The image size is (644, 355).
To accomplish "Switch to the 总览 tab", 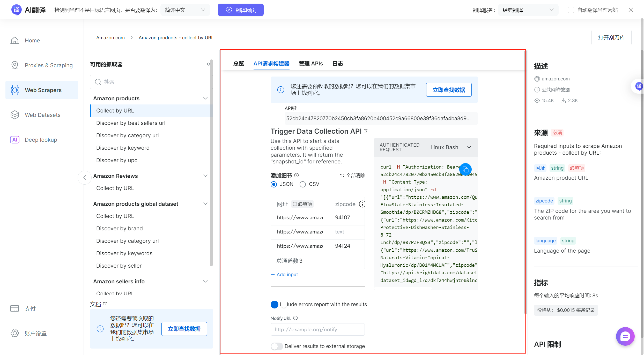I will (239, 64).
